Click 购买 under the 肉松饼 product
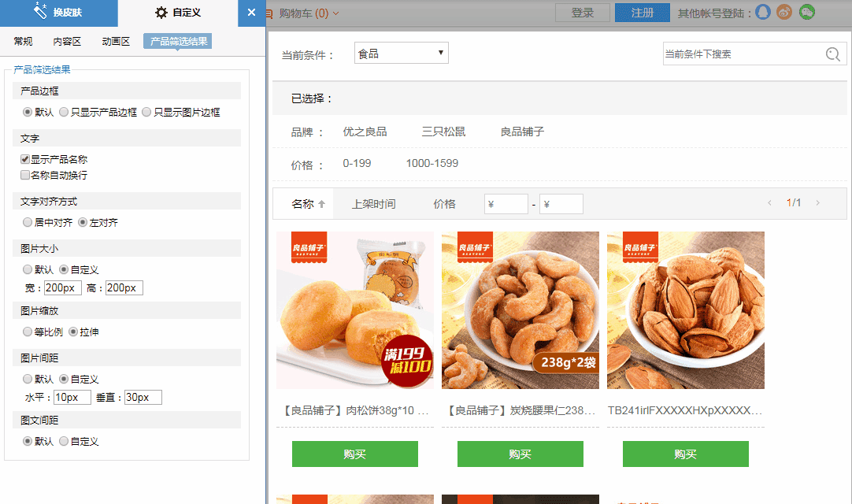This screenshot has height=504, width=852. [355, 454]
